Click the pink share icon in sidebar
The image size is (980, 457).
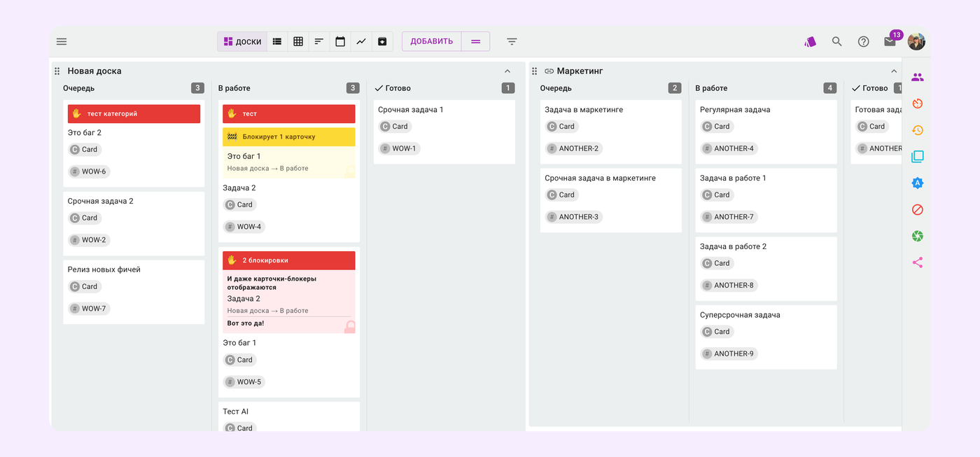click(917, 263)
